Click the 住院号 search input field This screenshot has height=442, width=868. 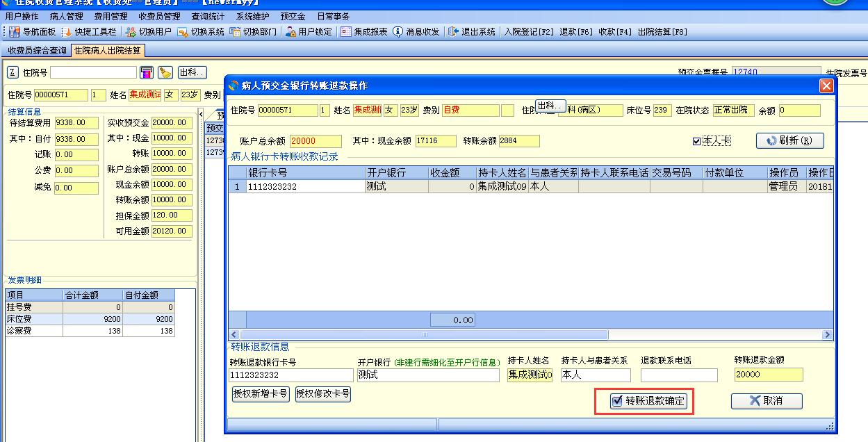coord(93,72)
